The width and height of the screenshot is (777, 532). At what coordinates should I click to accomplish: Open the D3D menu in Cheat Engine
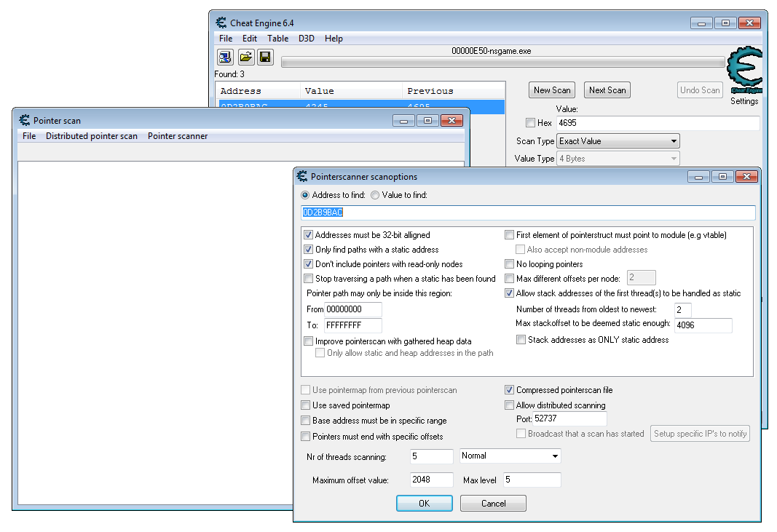[x=307, y=38]
